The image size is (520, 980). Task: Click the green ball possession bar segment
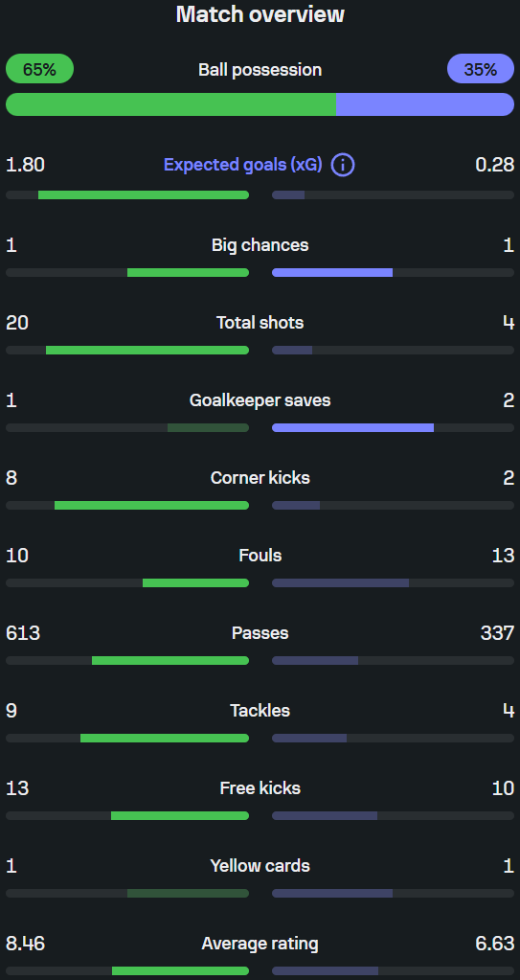pyautogui.click(x=170, y=104)
